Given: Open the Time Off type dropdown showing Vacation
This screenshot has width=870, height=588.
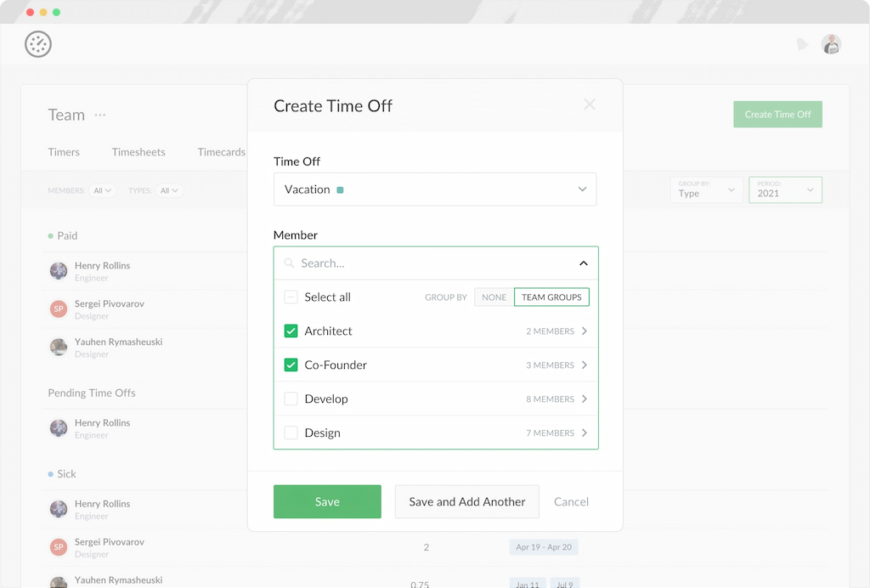Looking at the screenshot, I should coord(435,189).
